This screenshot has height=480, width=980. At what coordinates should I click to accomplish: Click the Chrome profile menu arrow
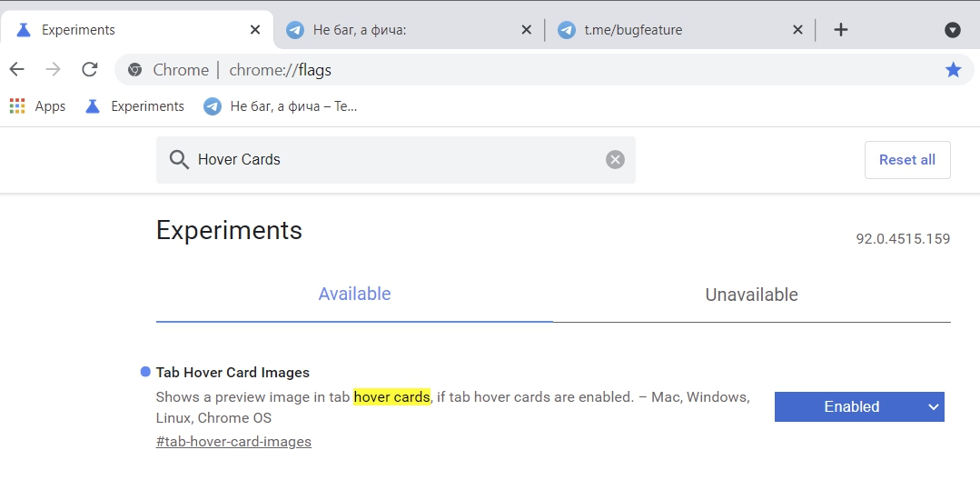953,30
